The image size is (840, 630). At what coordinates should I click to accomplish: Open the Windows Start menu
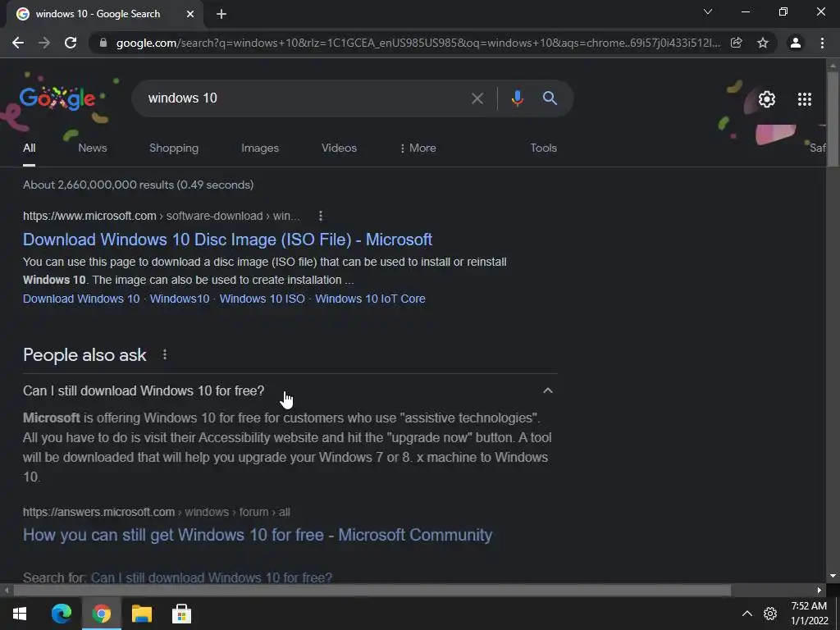20,614
